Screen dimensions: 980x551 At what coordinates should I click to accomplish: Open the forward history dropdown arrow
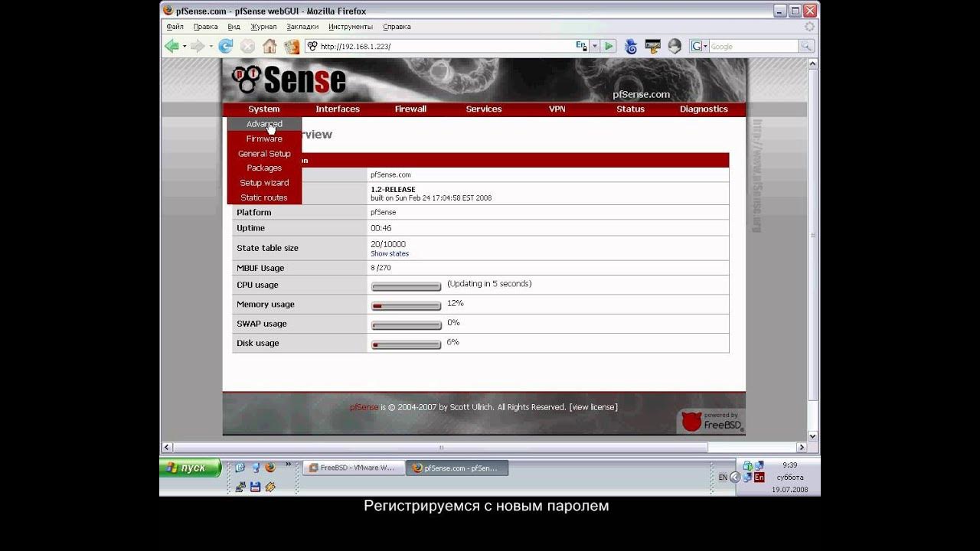[x=211, y=47]
